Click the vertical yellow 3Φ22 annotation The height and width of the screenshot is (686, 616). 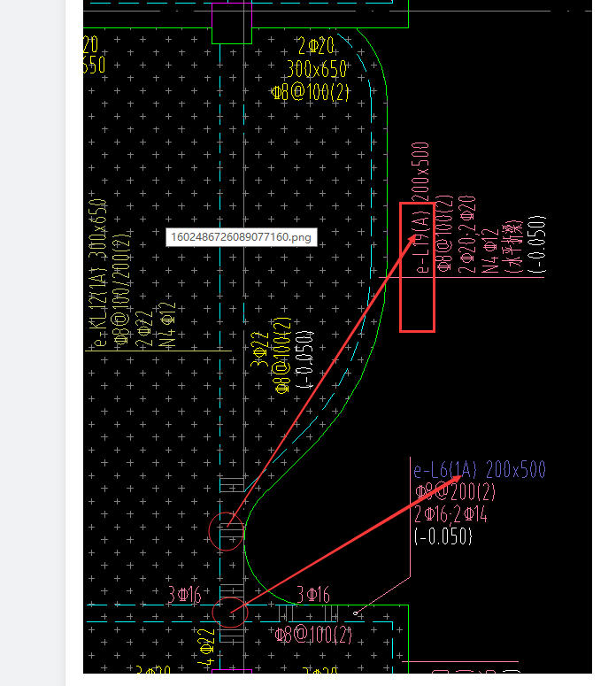(x=259, y=349)
